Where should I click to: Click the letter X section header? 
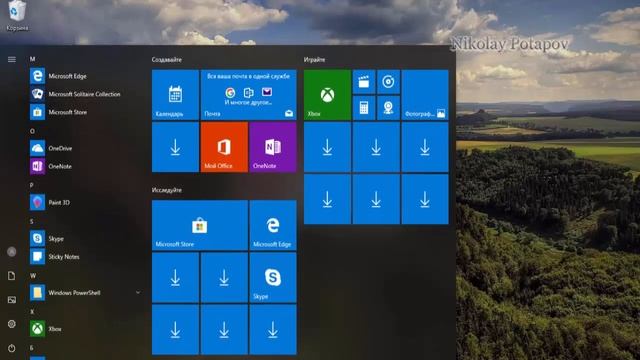tap(32, 311)
